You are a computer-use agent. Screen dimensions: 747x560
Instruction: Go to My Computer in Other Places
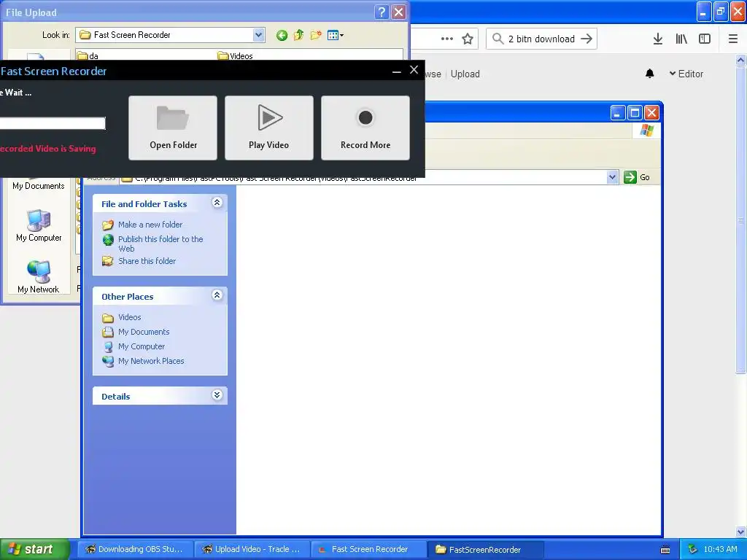tap(141, 346)
